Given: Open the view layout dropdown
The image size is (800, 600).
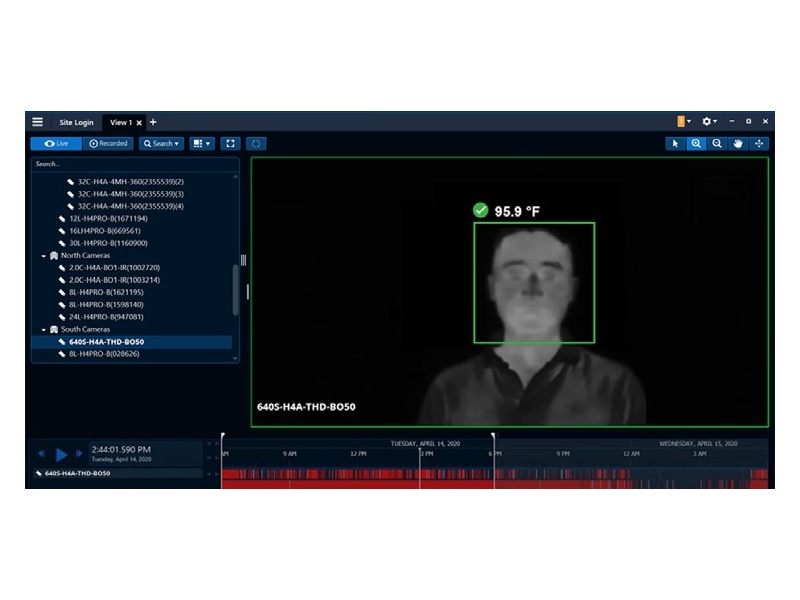Looking at the screenshot, I should [x=202, y=144].
